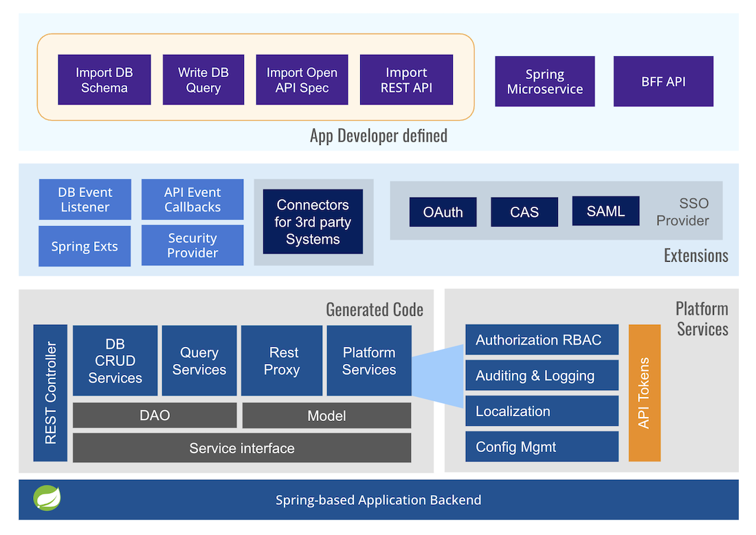The width and height of the screenshot is (756, 535).
Task: Select the App Developer defined tab
Action: tap(379, 135)
